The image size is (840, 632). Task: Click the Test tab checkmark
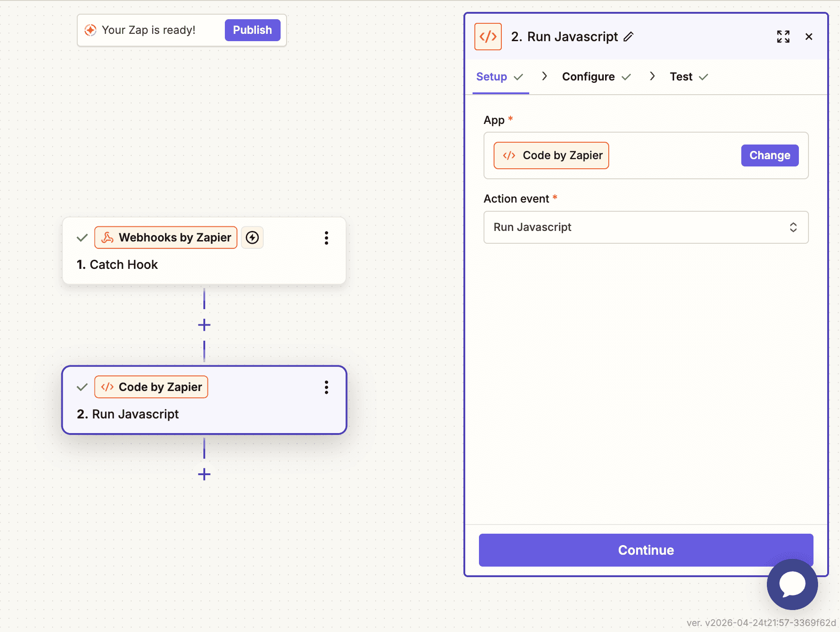pos(703,76)
